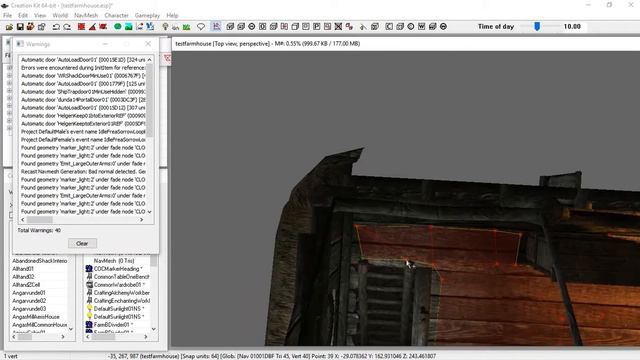Click Warnings list vertical scroll down arrow

(x=150, y=212)
